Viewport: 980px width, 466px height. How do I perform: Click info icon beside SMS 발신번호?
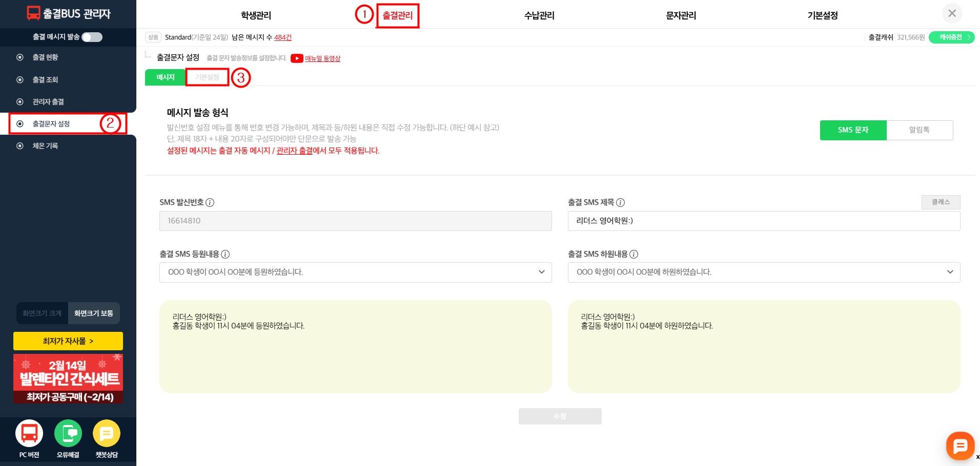[210, 202]
